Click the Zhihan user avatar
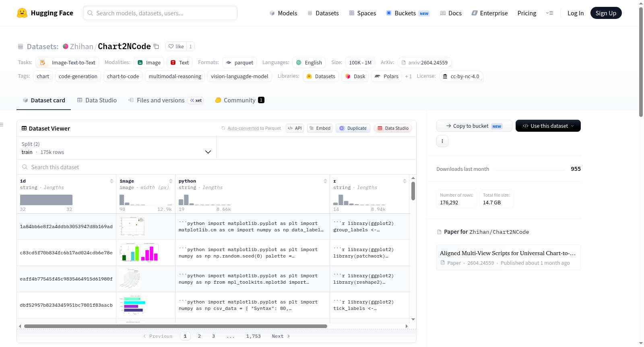This screenshot has width=644, height=347. coord(66,46)
